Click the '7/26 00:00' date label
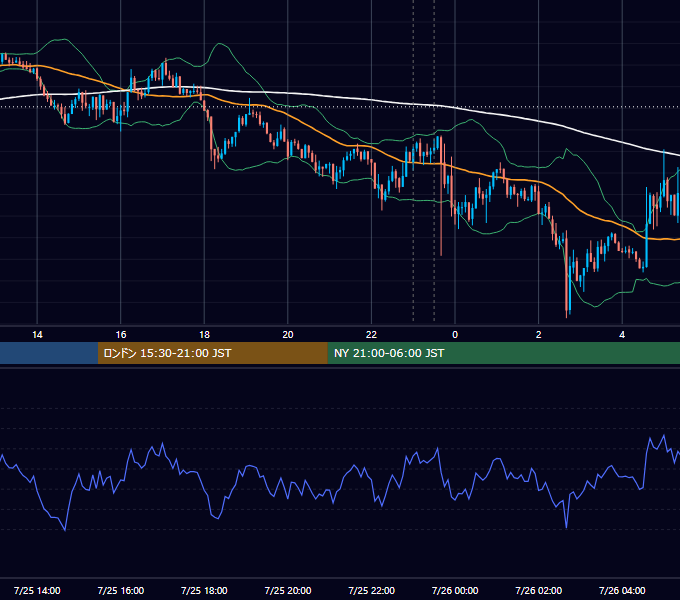The width and height of the screenshot is (680, 600). 455,590
